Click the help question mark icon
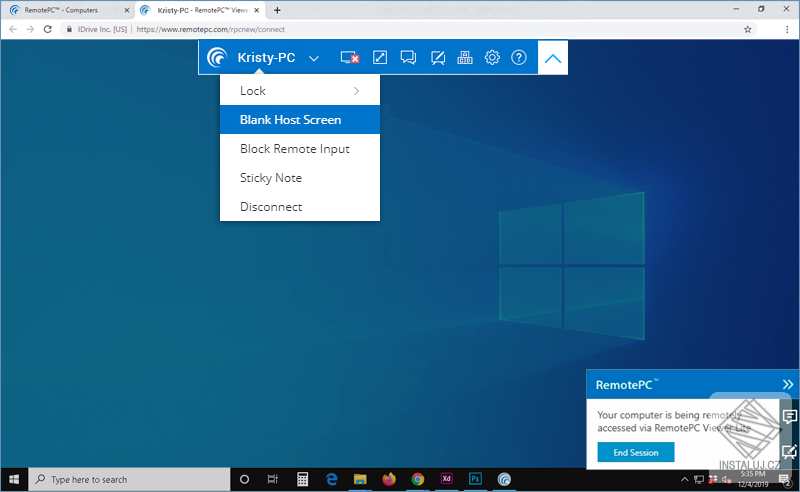Image resolution: width=800 pixels, height=492 pixels. pos(519,57)
